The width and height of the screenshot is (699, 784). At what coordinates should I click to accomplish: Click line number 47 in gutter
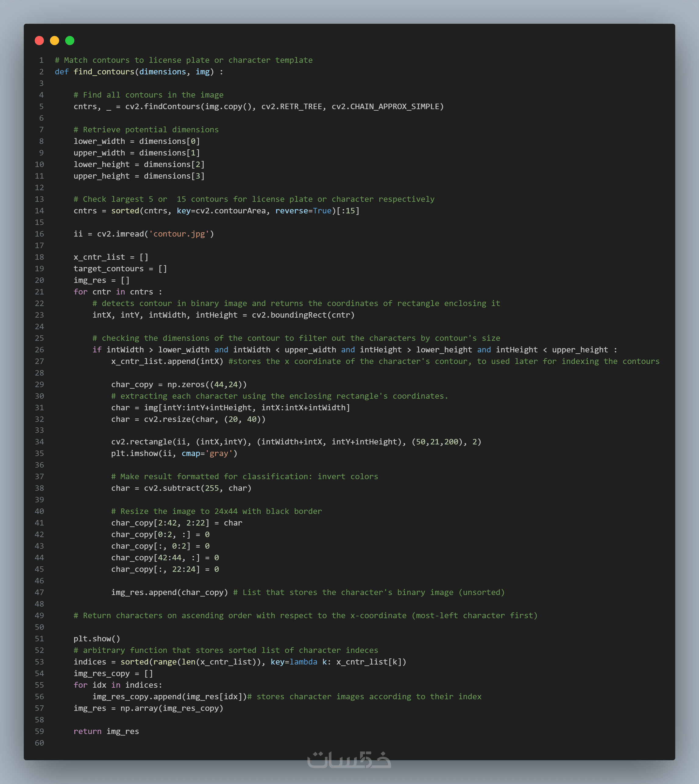pos(39,592)
